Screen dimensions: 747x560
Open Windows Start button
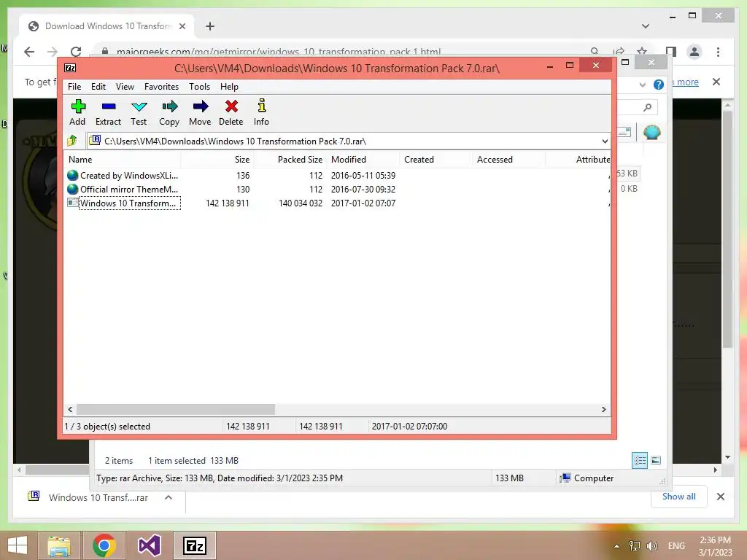coord(18,545)
